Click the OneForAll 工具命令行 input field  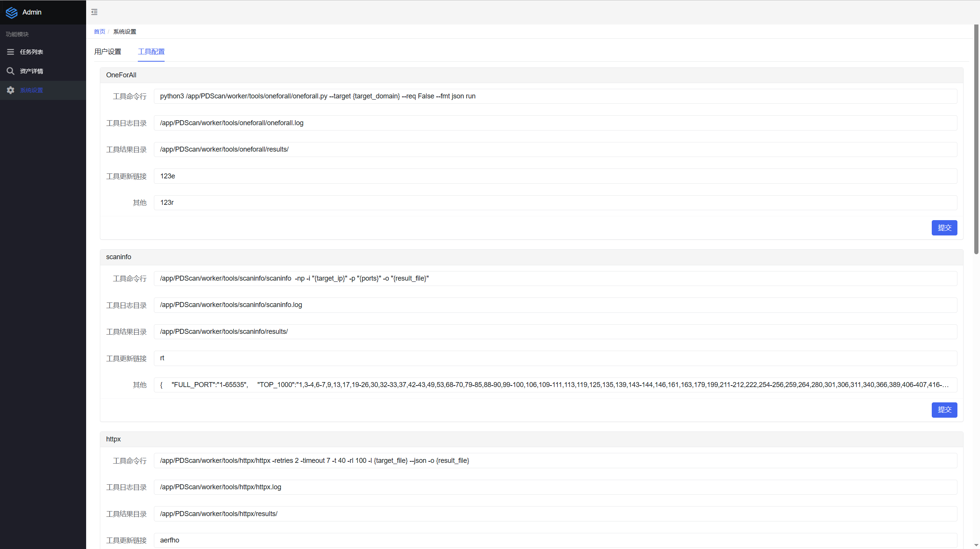pyautogui.click(x=555, y=96)
